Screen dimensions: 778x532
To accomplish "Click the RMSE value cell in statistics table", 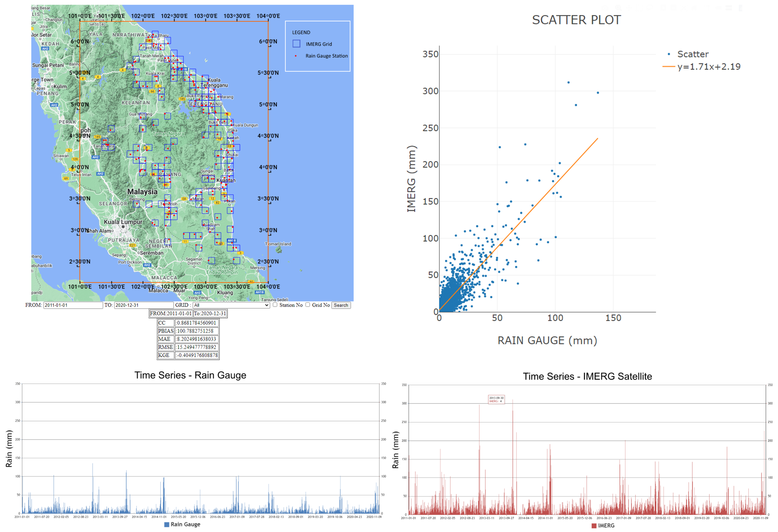I will pyautogui.click(x=197, y=347).
